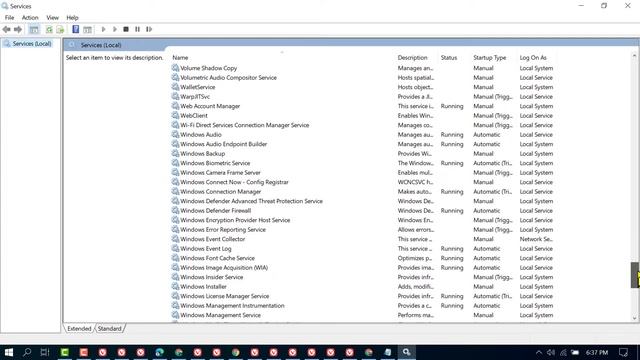This screenshot has width=640, height=360.
Task: Click the gear icon beside Windows Installer
Action: 175,287
